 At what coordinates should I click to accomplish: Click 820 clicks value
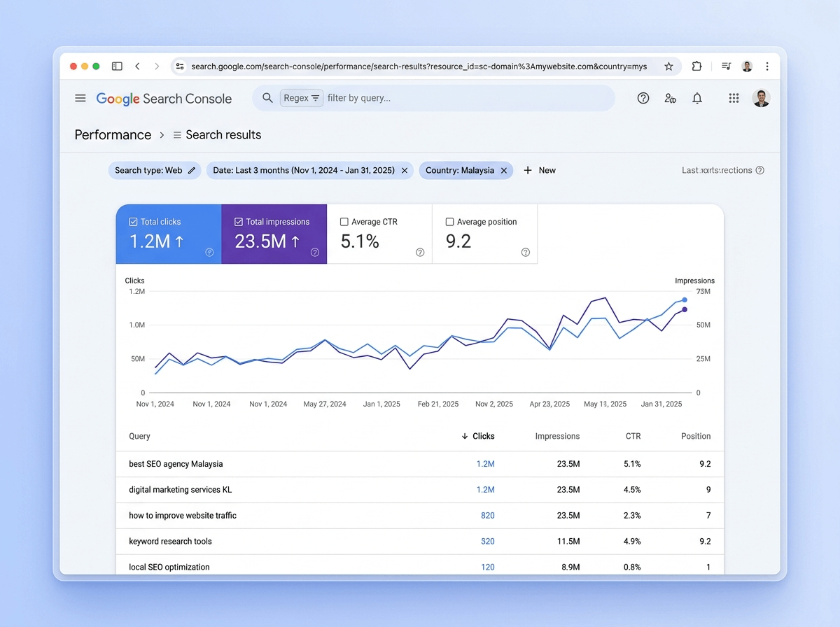488,516
